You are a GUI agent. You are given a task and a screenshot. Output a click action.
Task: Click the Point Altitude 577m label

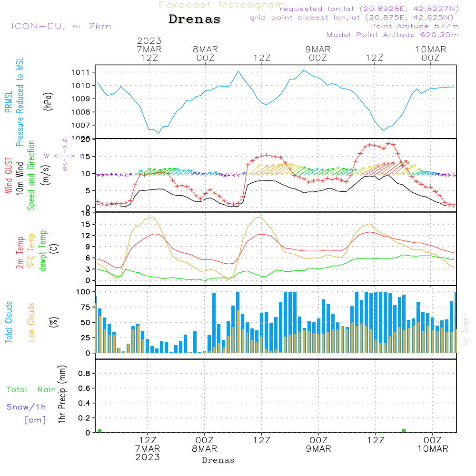414,26
